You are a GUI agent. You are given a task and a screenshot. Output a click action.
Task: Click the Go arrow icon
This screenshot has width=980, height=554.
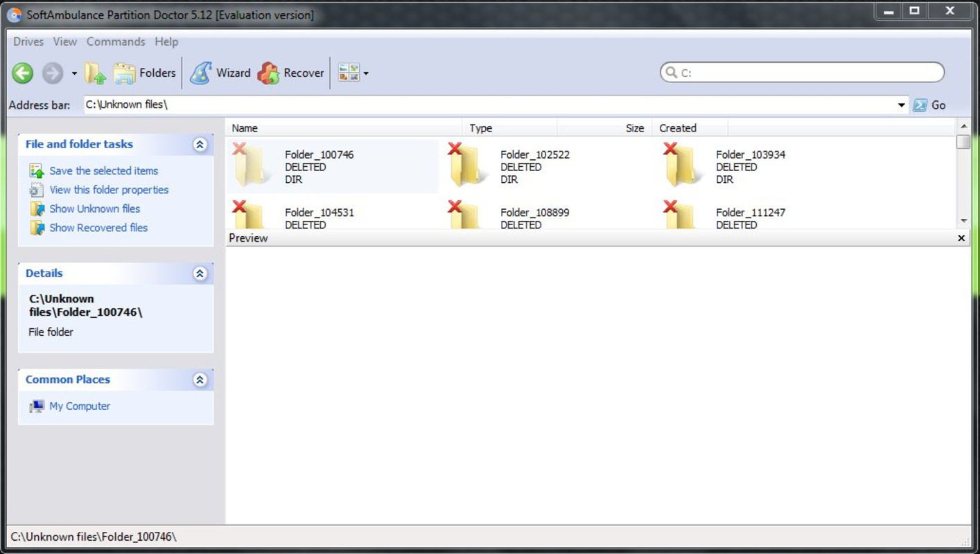pos(920,105)
